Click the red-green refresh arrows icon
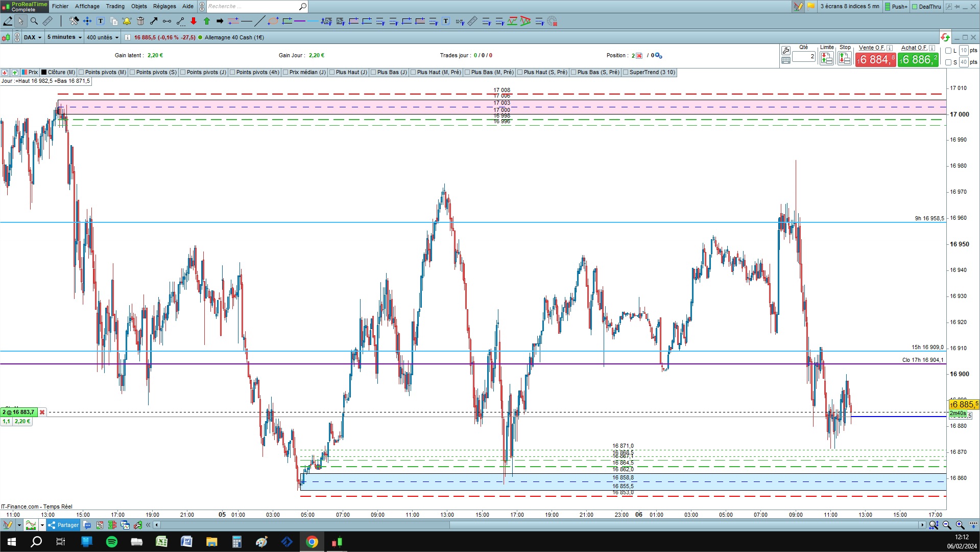980x552 pixels. coord(945,37)
